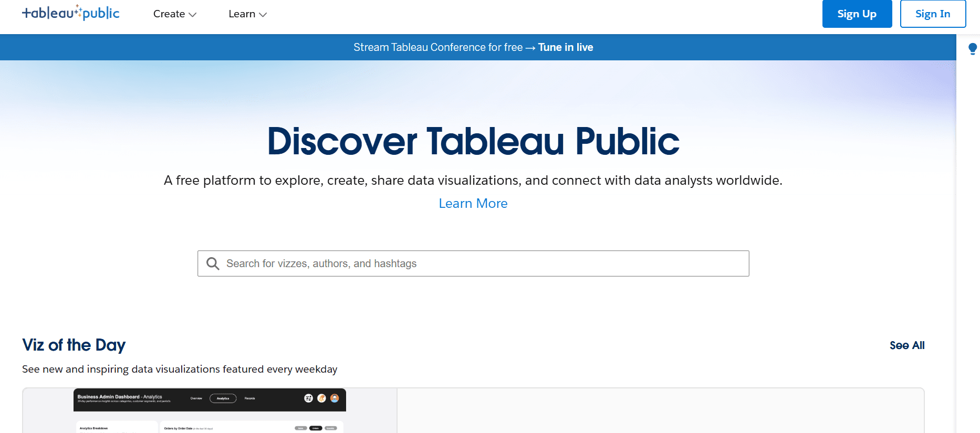The height and width of the screenshot is (433, 980).
Task: Click 'See new and inspiring data visualizations' text
Action: click(x=180, y=369)
